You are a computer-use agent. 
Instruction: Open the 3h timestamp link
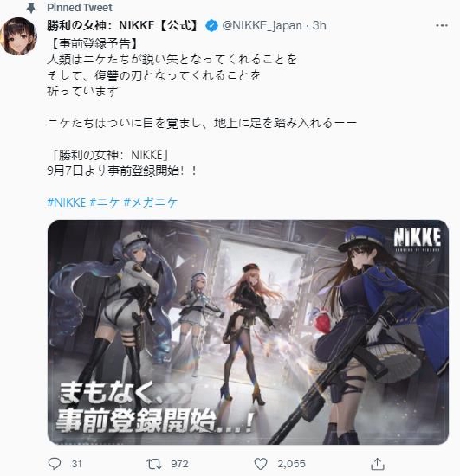(320, 25)
